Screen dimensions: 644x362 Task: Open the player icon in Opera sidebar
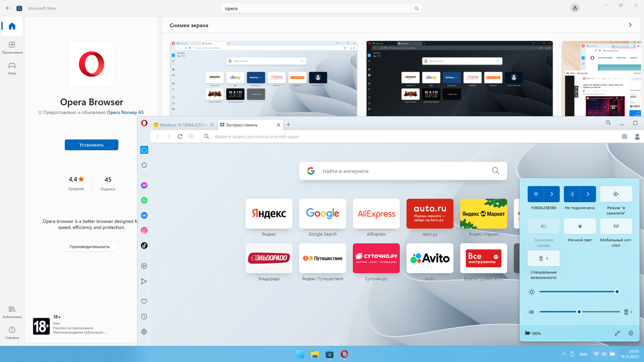(144, 266)
